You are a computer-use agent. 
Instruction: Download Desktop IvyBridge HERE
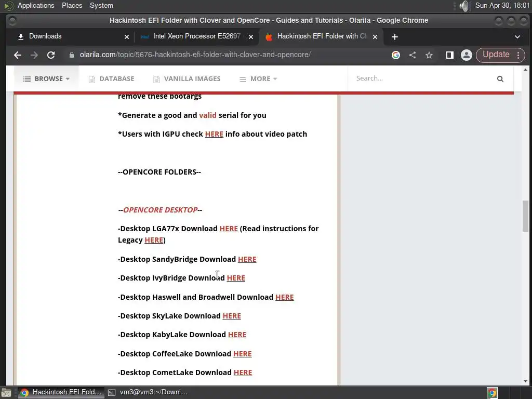tap(236, 278)
